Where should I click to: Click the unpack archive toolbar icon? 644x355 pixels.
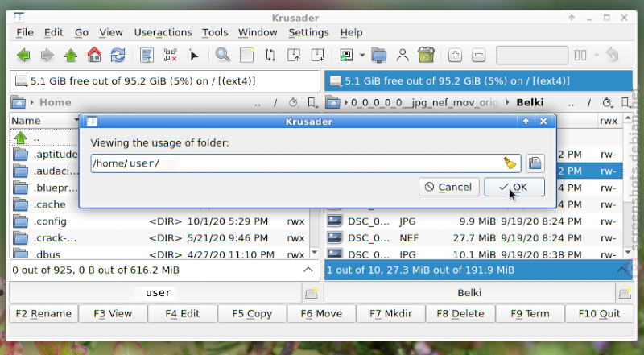[x=317, y=55]
